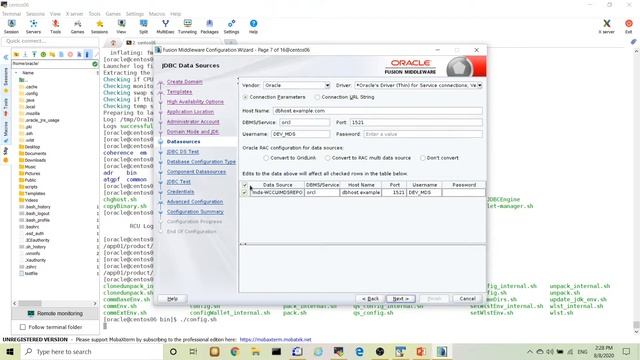Click the Back button in wizard
Image resolution: width=640 pixels, height=360 pixels.
(370, 299)
